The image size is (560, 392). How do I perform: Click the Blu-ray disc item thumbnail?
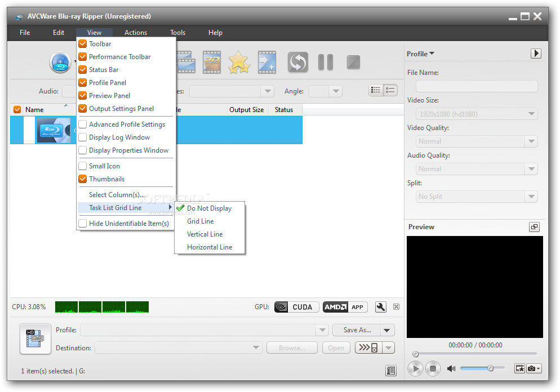53,130
